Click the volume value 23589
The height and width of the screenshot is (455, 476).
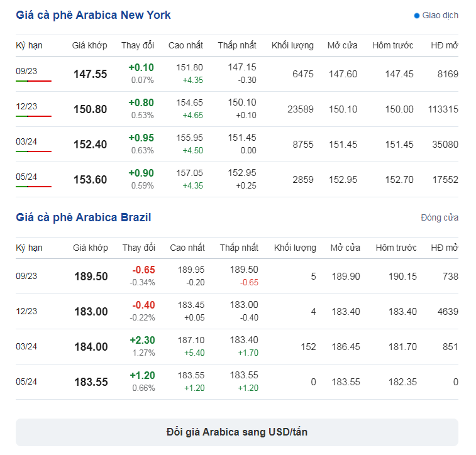pyautogui.click(x=301, y=109)
